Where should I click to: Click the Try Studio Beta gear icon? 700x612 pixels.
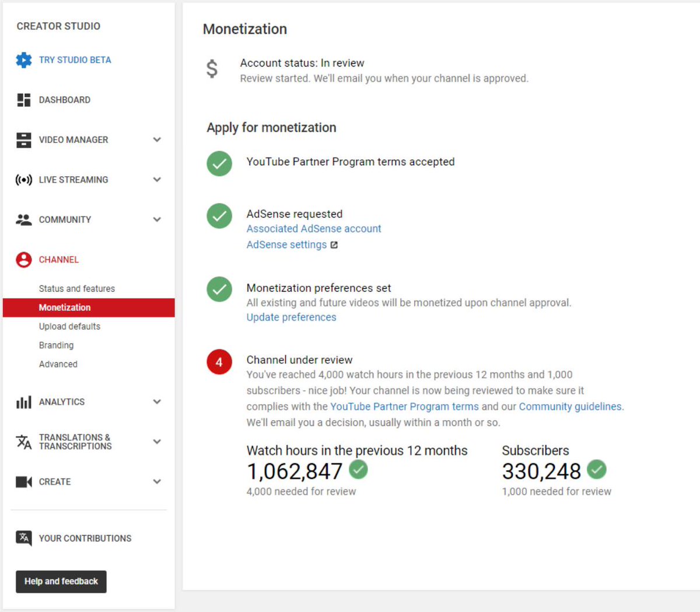[x=24, y=60]
